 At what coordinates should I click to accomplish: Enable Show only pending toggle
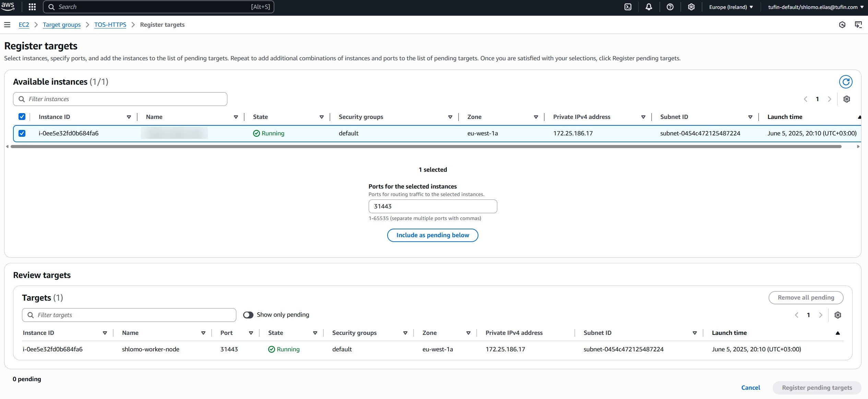pyautogui.click(x=248, y=315)
